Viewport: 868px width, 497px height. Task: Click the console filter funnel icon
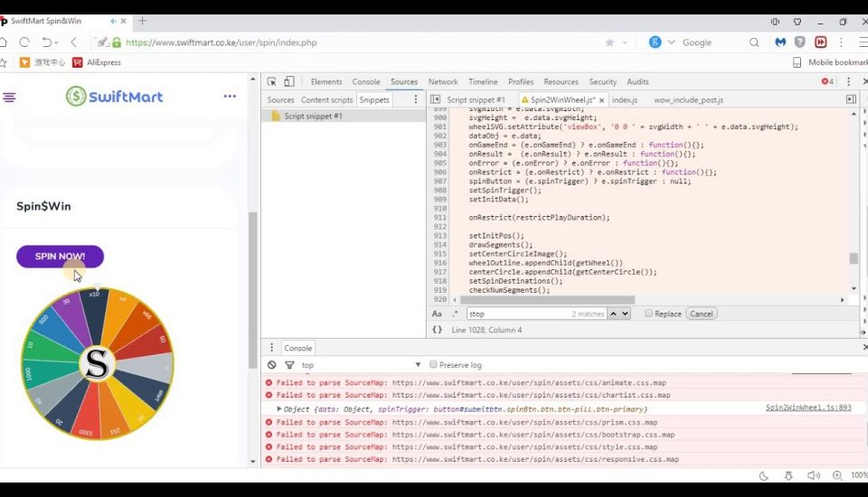click(289, 365)
